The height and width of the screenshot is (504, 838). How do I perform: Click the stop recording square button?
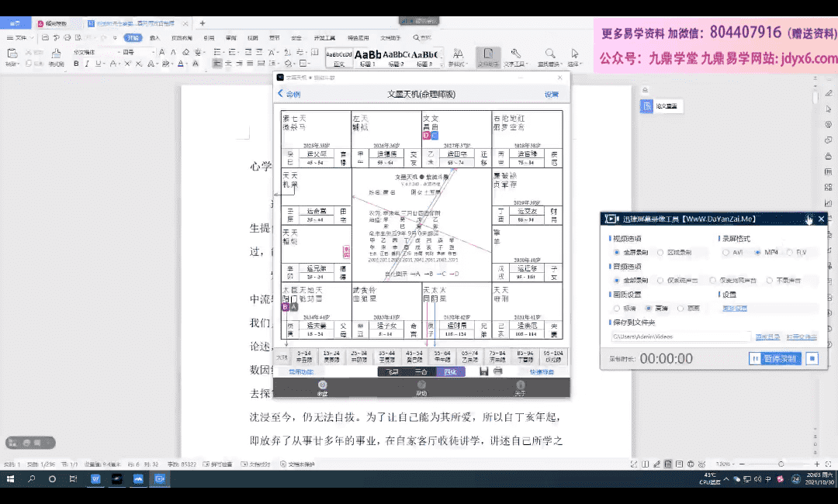click(x=812, y=358)
